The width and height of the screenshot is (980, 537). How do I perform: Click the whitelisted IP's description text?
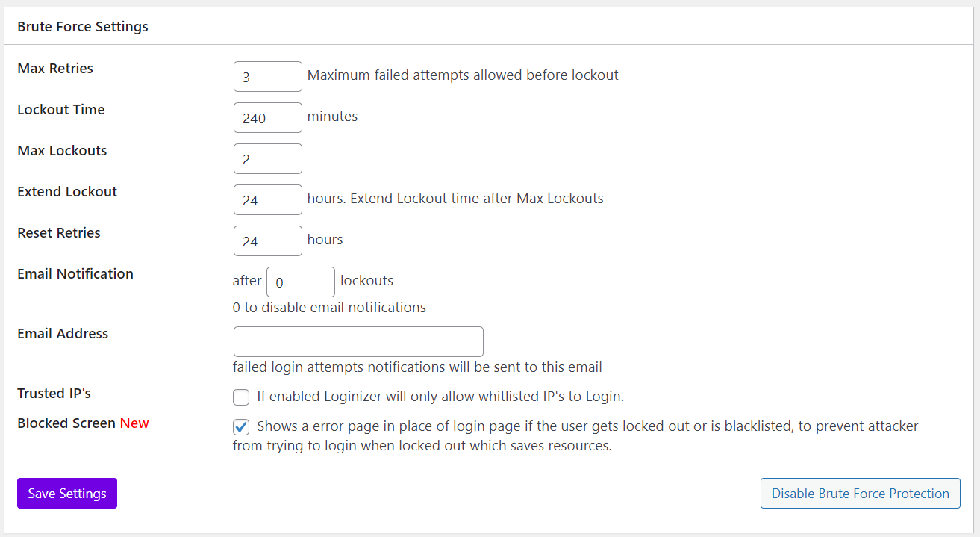click(x=440, y=397)
